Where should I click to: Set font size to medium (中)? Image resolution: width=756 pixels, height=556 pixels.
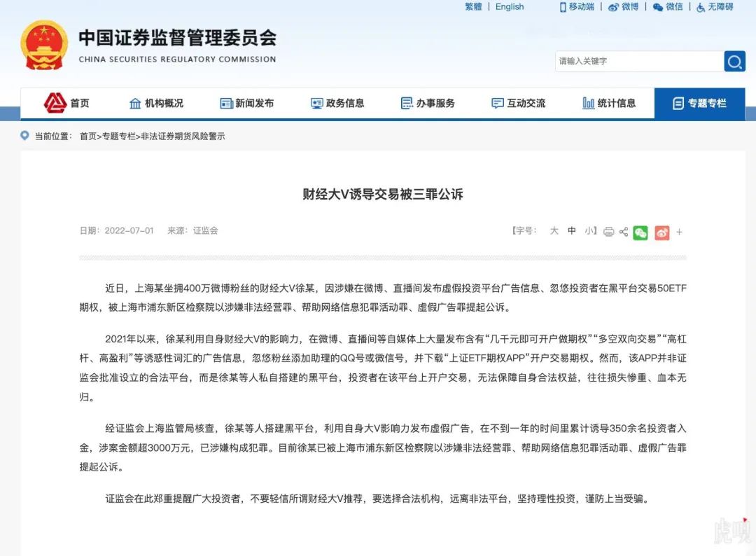[572, 230]
